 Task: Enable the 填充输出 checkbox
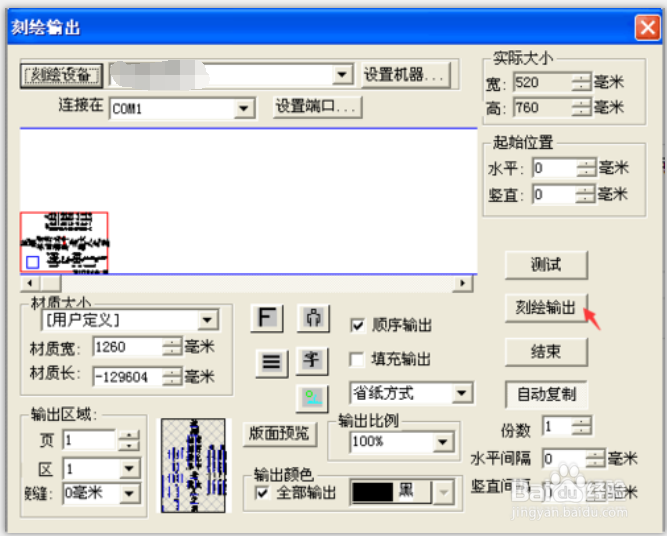point(356,359)
